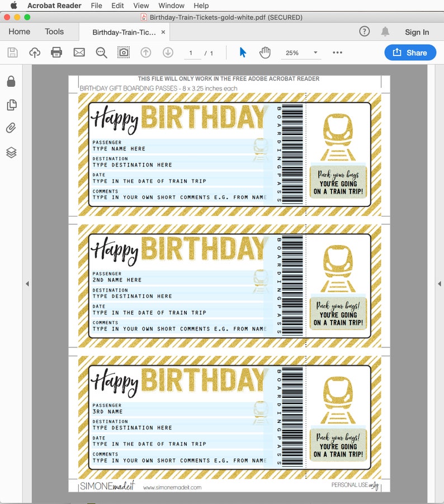Go to next page arrow
This screenshot has height=504, width=444.
(x=168, y=53)
